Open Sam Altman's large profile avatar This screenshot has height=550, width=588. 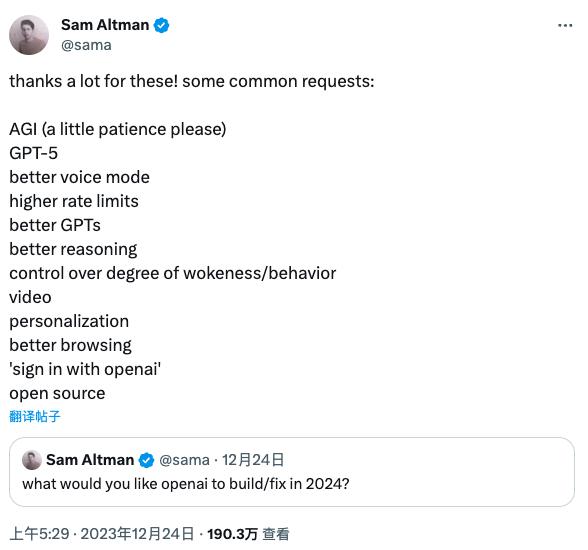(x=29, y=35)
